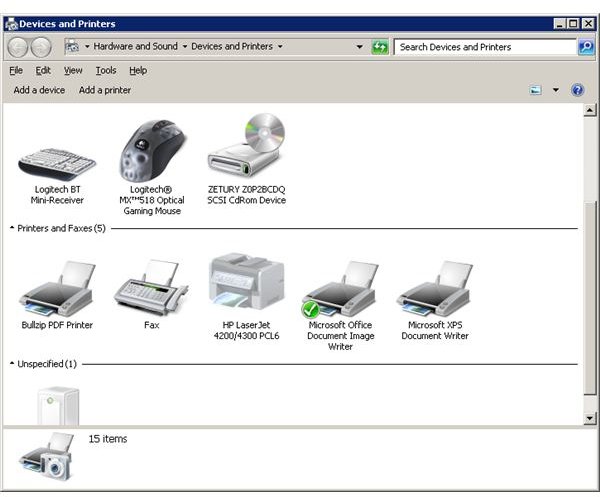Collapse the Unspecified (1) group

click(x=12, y=363)
